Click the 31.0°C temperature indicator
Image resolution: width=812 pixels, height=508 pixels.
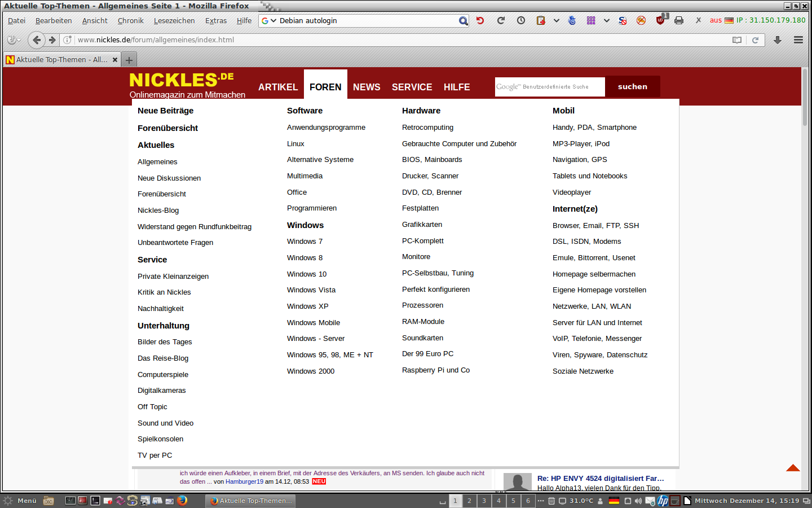581,501
